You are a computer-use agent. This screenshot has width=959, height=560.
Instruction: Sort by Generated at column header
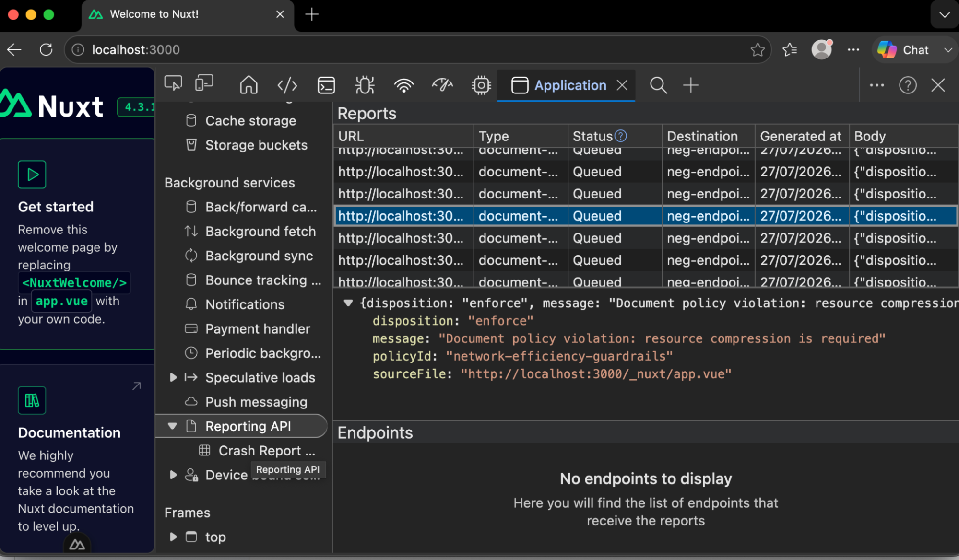(802, 136)
